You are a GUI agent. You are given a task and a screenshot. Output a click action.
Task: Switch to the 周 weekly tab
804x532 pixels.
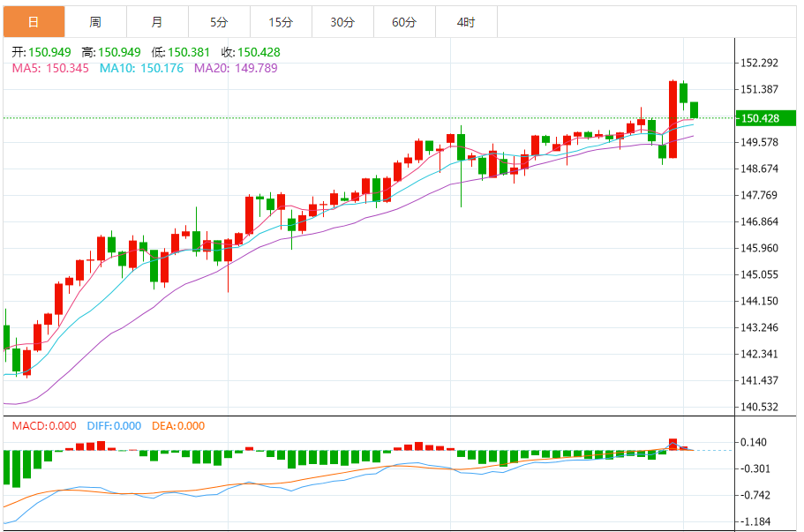coord(95,22)
